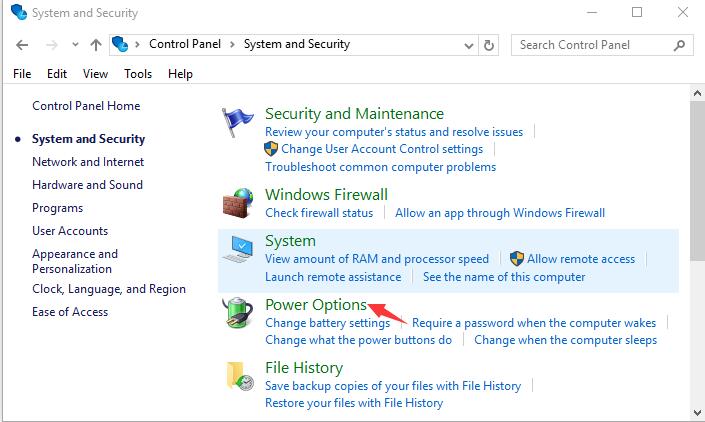Select Hardware and Sound in sidebar

coord(87,185)
